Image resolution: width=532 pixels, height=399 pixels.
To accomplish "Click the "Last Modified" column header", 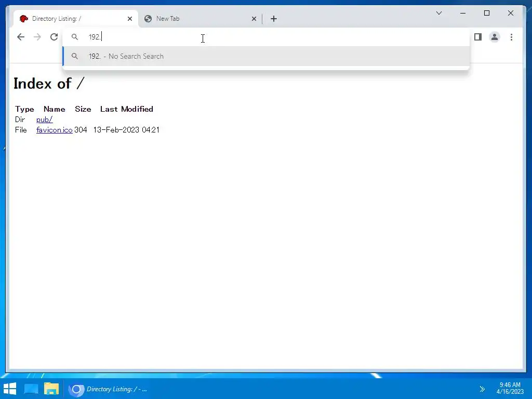I will pyautogui.click(x=127, y=109).
